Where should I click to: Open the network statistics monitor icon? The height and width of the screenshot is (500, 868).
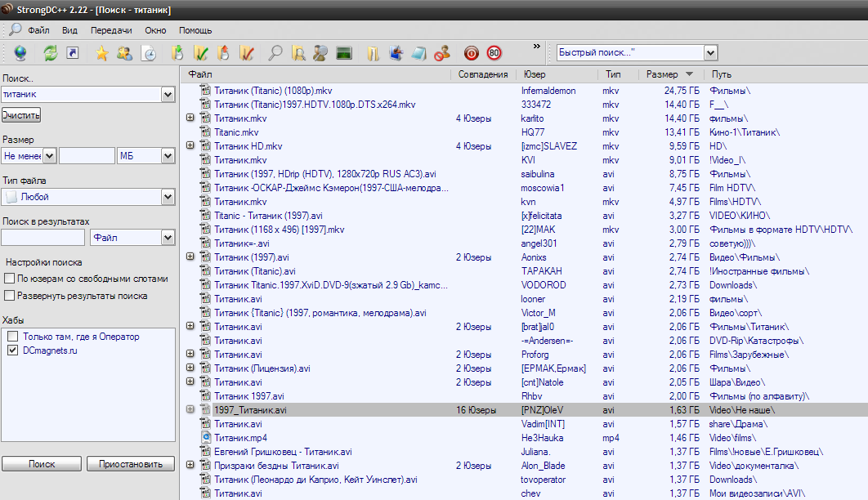pos(344,53)
